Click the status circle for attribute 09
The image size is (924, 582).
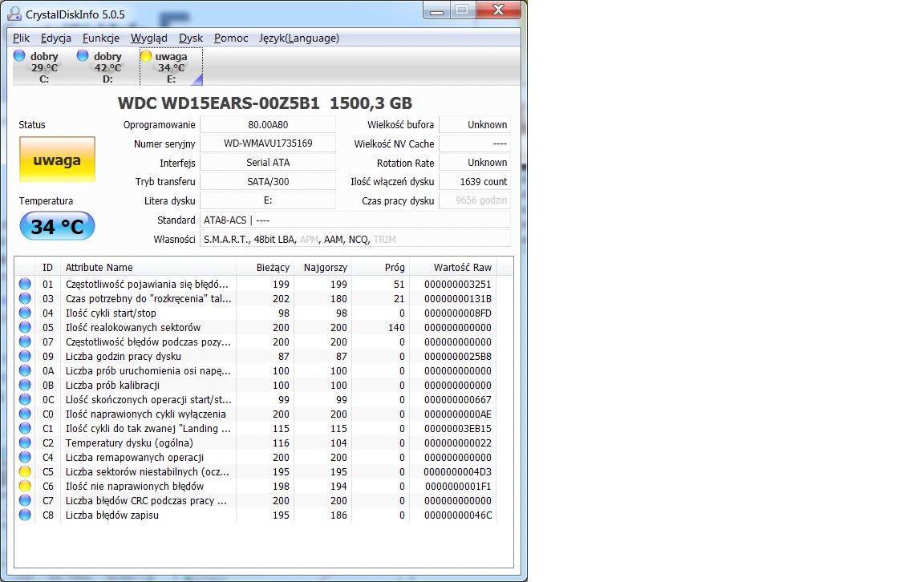pos(25,357)
